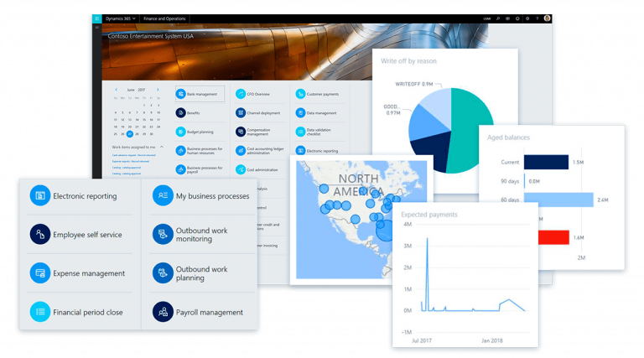
Task: Click the Outbound work planning icon
Action: [163, 273]
